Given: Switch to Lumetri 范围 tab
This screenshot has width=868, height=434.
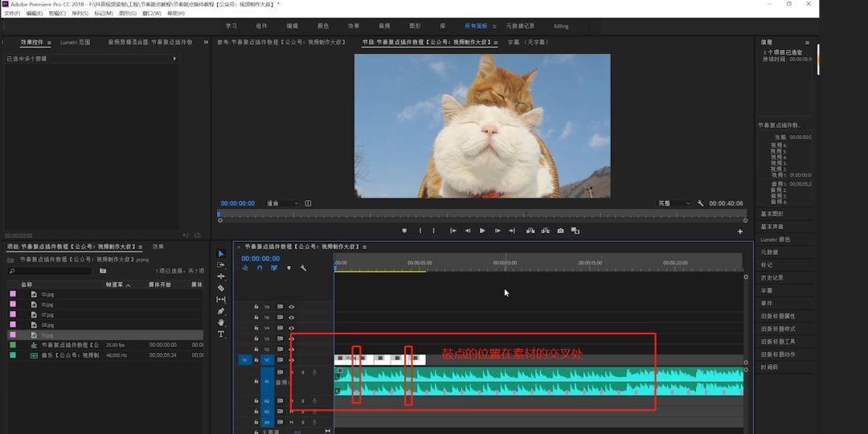Looking at the screenshot, I should point(76,42).
